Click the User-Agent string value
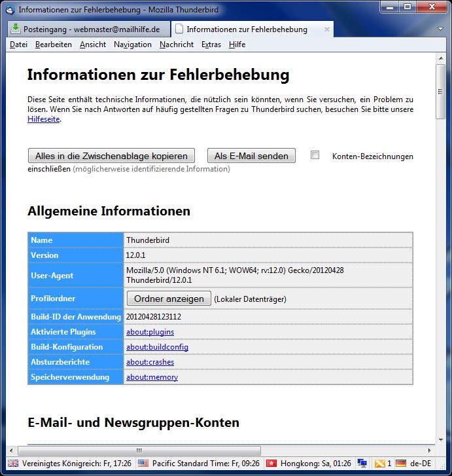This screenshot has height=476, width=452. [x=235, y=275]
